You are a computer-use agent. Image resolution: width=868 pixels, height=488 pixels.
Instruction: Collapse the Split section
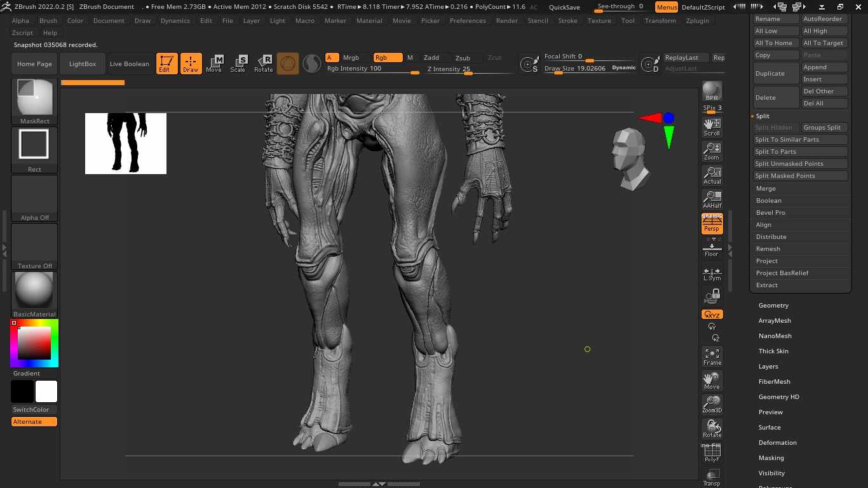763,116
